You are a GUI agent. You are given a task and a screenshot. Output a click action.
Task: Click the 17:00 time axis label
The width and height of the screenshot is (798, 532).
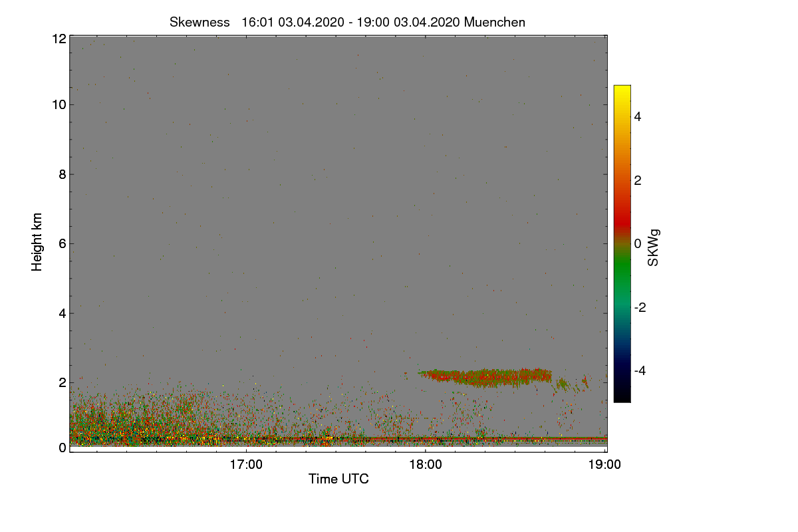point(246,465)
